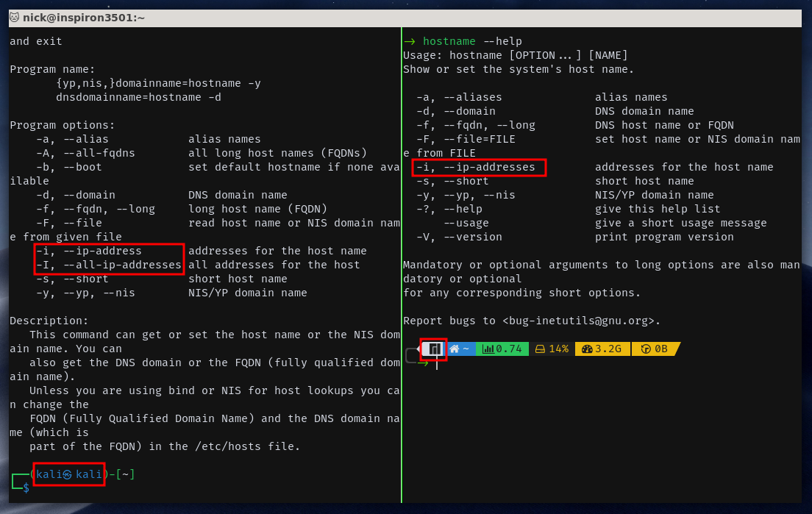Click the green divider between terminal panes
The height and width of the screenshot is (514, 812).
pyautogui.click(x=401, y=257)
